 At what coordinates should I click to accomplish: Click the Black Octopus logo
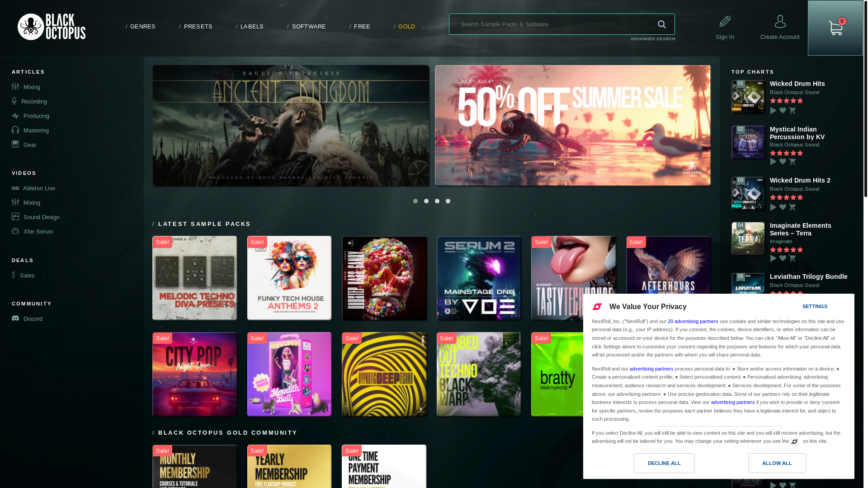coord(52,27)
